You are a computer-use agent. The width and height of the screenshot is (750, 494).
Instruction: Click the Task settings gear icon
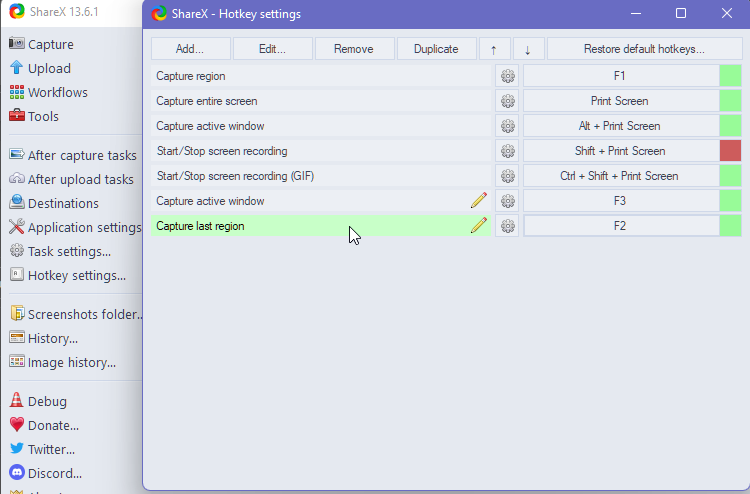click(x=17, y=250)
